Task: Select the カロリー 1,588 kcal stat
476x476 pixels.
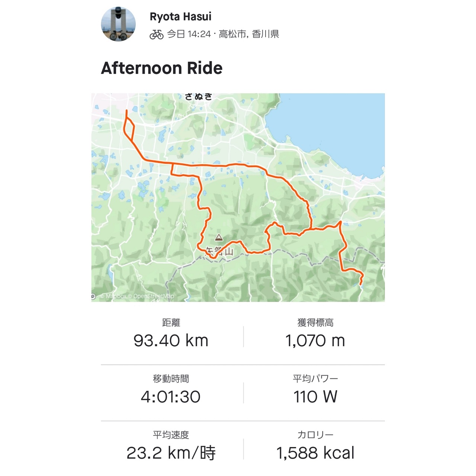Action: (x=315, y=446)
